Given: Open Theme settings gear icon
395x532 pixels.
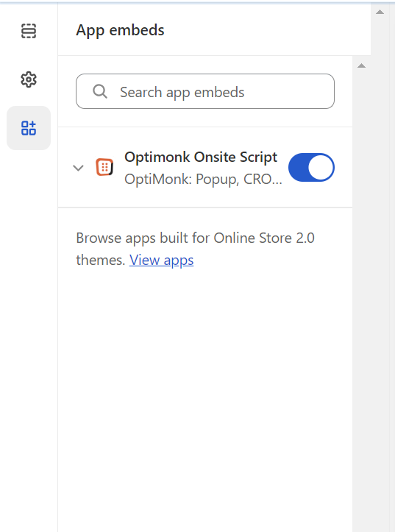Looking at the screenshot, I should tap(29, 79).
